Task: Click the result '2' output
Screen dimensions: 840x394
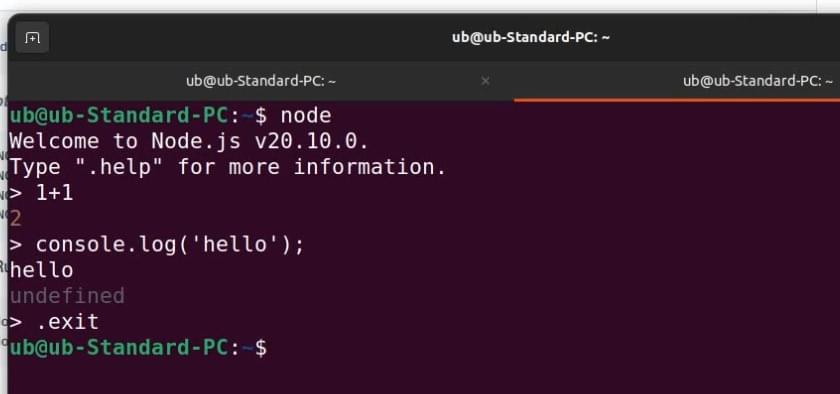Action: (16, 219)
